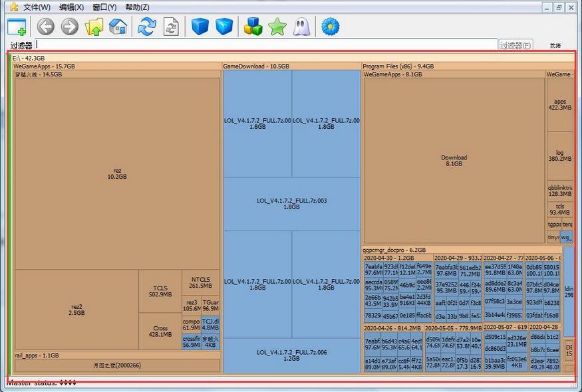Toggle free space ghost display
Image resolution: width=582 pixels, height=392 pixels.
pyautogui.click(x=301, y=27)
